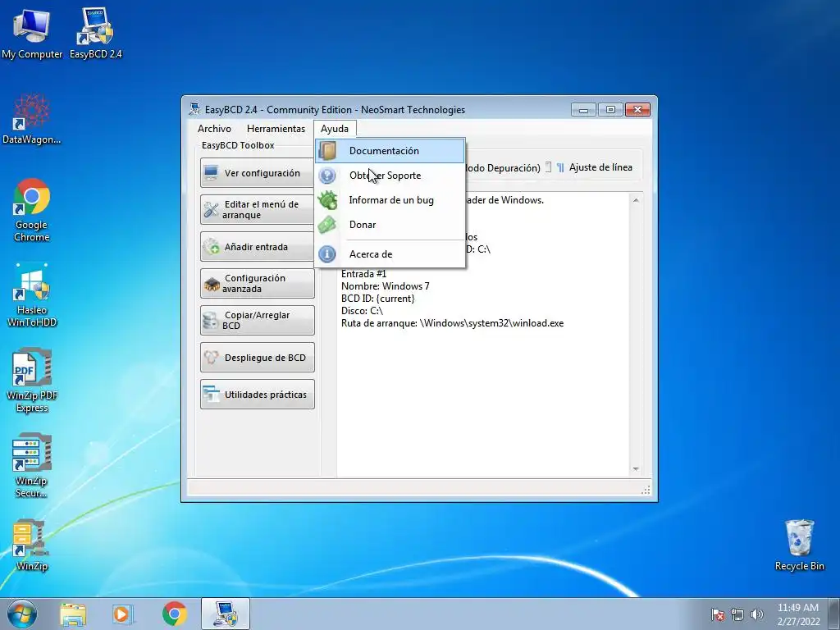This screenshot has height=630, width=840.
Task: Open the Herramientas menu
Action: tap(276, 129)
